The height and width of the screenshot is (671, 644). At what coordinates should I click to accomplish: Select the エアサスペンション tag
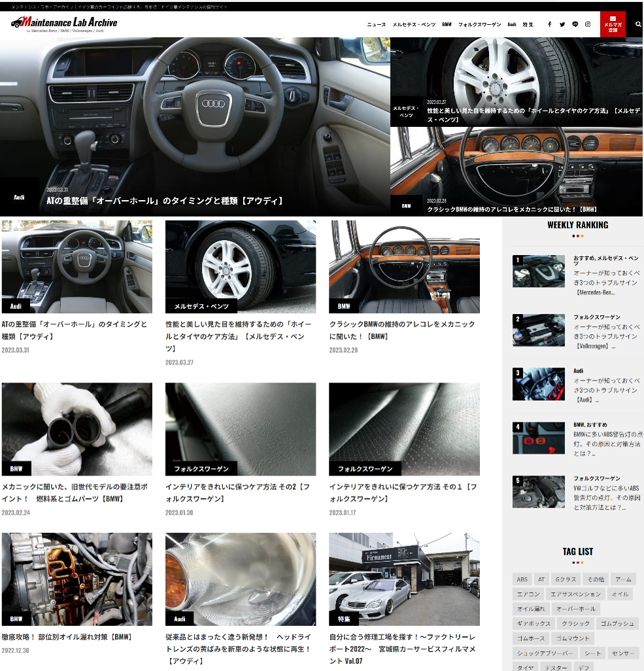coord(575,594)
